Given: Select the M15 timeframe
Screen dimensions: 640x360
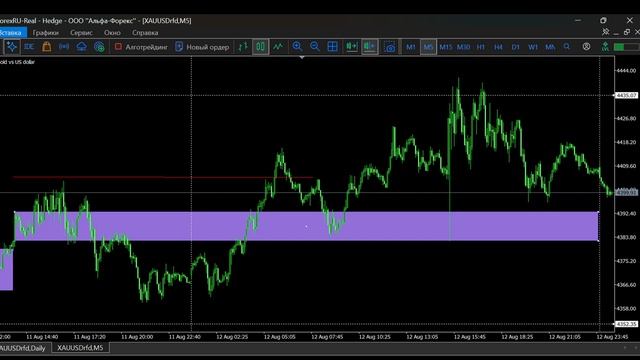Looking at the screenshot, I should [x=446, y=47].
